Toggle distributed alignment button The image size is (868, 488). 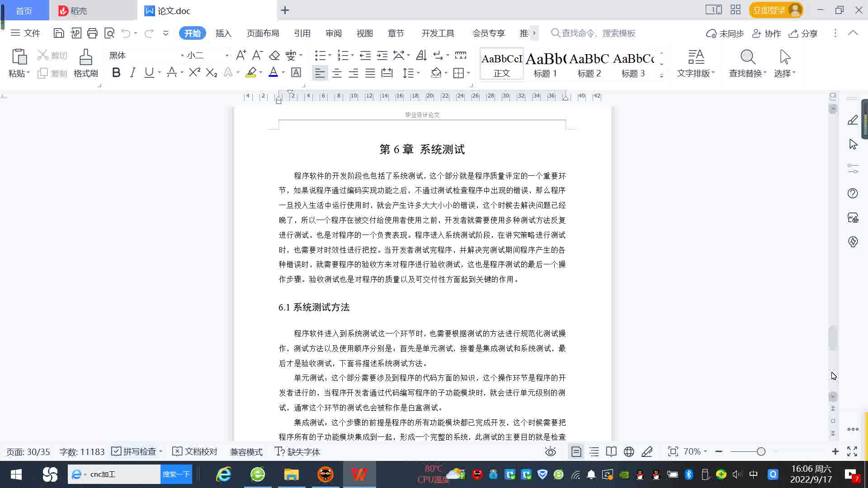point(387,73)
